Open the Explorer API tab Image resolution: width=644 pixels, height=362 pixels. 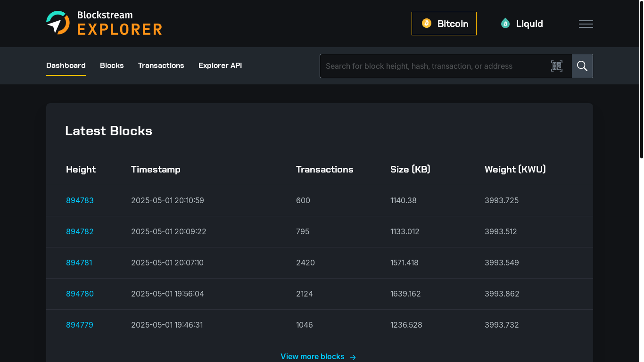[x=220, y=66]
